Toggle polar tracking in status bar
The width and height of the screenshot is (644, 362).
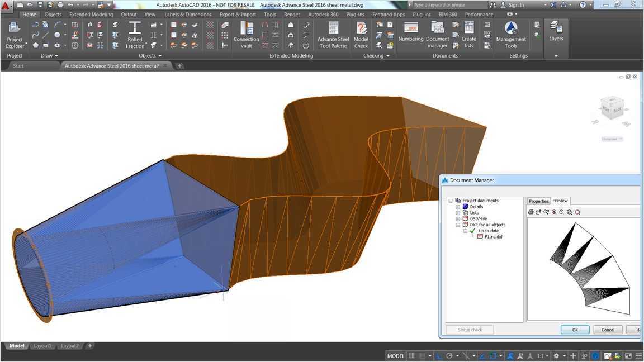449,356
